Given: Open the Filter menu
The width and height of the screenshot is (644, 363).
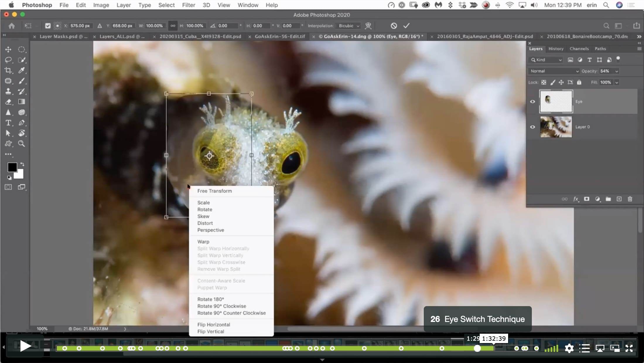Looking at the screenshot, I should click(188, 5).
